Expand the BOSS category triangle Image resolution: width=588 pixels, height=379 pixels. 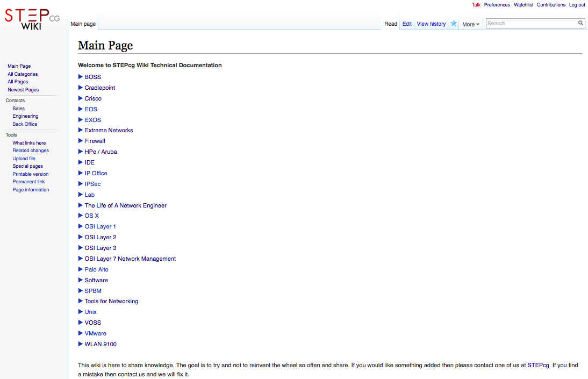[x=80, y=76]
